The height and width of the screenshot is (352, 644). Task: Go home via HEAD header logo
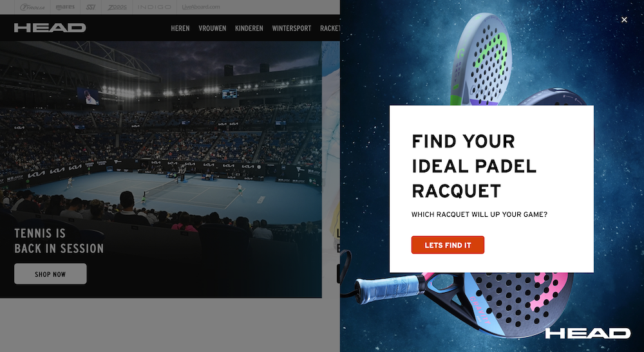coord(50,28)
